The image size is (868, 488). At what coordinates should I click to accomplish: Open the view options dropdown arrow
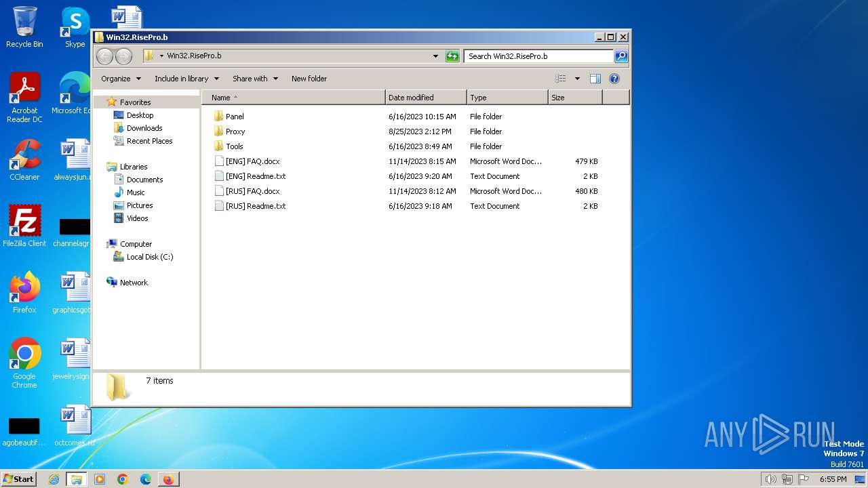pos(577,79)
